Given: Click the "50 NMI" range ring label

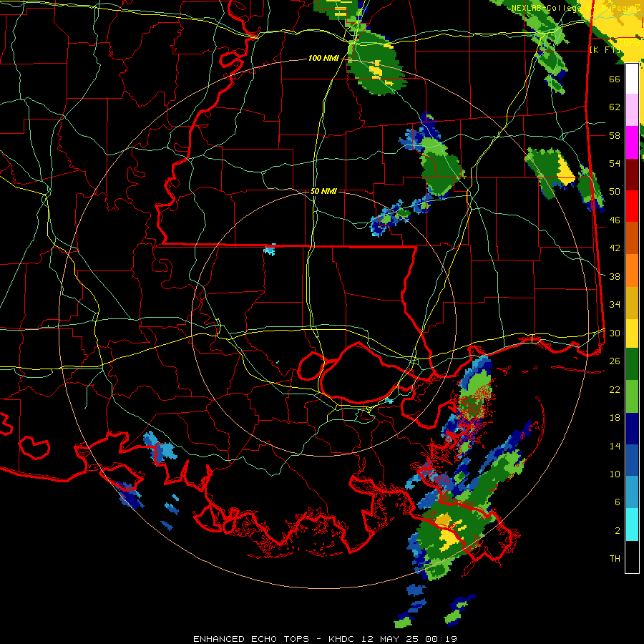Looking at the screenshot, I should point(323,191).
